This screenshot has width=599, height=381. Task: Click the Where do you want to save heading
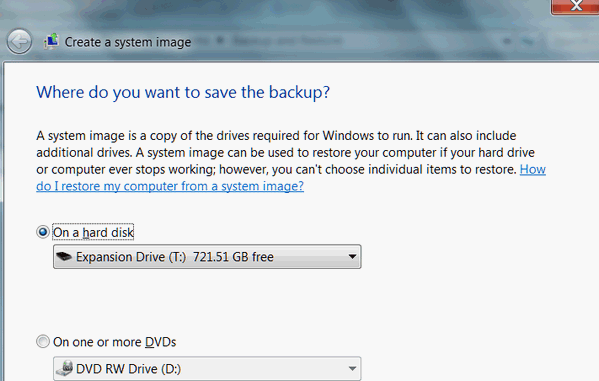click(183, 92)
